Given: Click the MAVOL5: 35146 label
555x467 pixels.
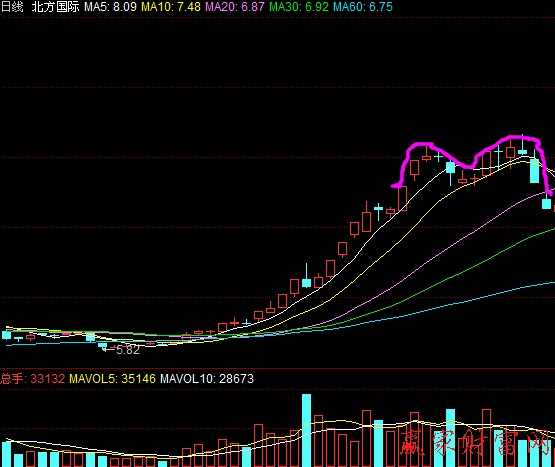Looking at the screenshot, I should coord(112,378).
